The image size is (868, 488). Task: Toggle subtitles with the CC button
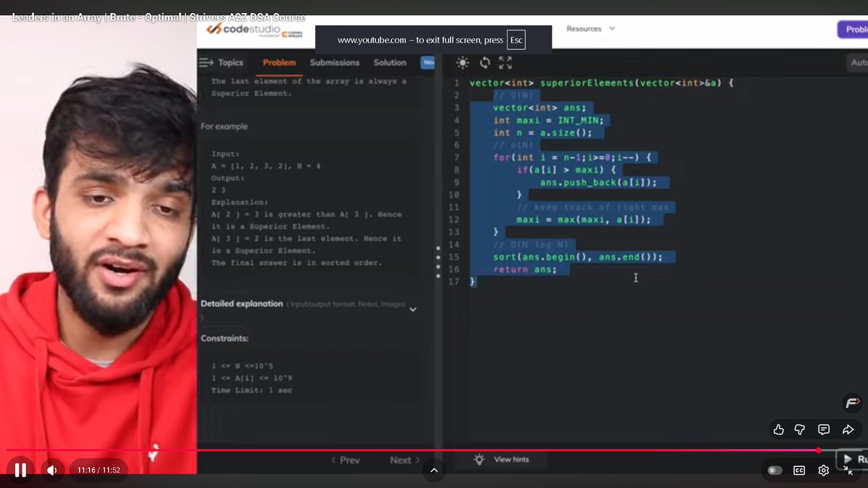[799, 470]
